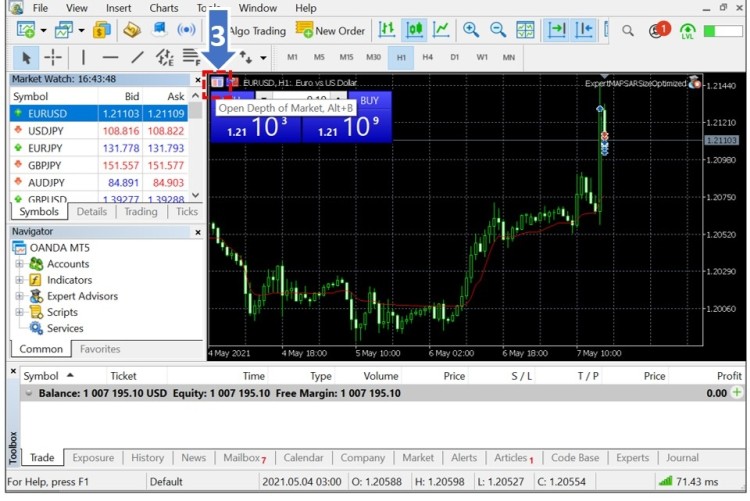This screenshot has width=750, height=501.
Task: Click the Zoom Out magnifier icon
Action: click(497, 31)
